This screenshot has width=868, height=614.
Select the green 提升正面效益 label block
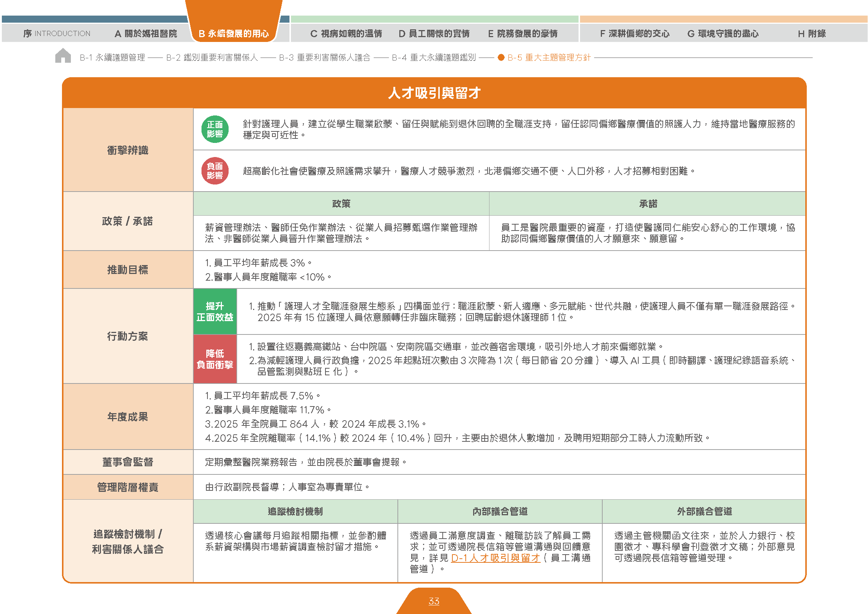click(215, 311)
